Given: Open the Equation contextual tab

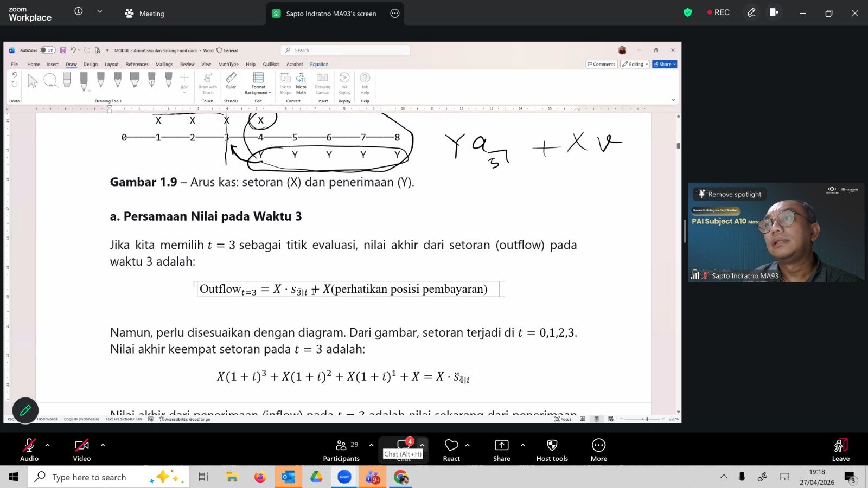Looking at the screenshot, I should [x=319, y=65].
